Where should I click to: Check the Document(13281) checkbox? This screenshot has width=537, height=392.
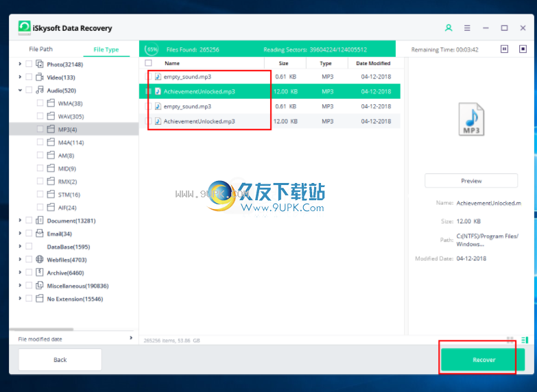29,221
